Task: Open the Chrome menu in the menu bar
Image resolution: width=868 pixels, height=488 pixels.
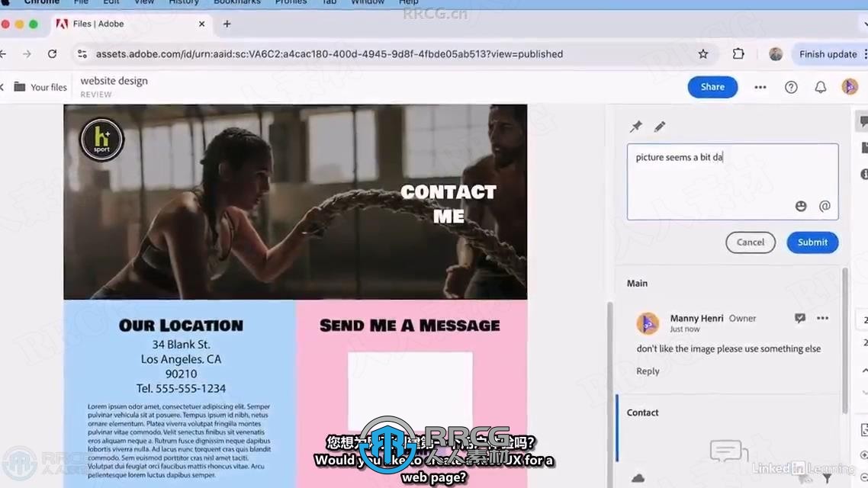Action: click(41, 2)
